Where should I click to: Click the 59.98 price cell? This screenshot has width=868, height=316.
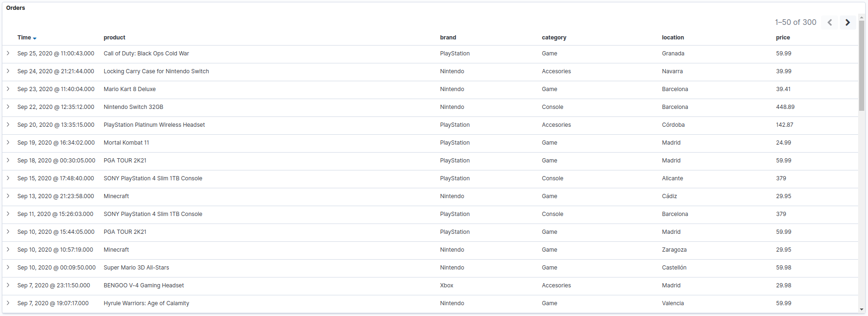(784, 268)
